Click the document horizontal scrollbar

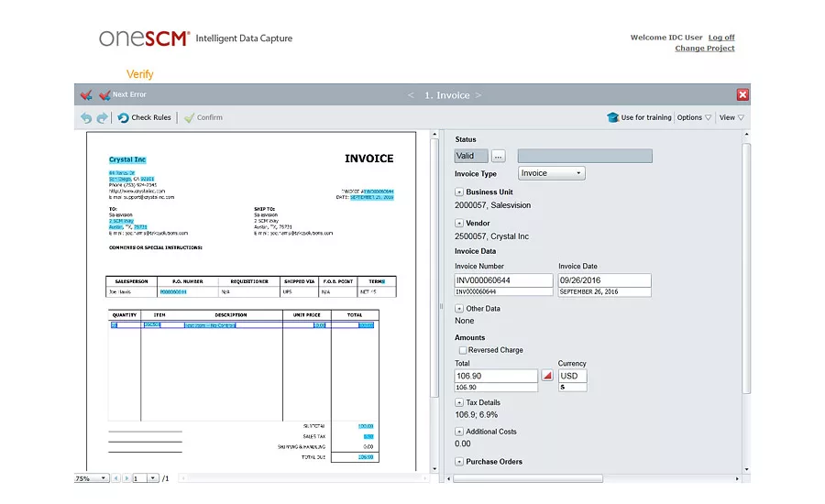coord(304,478)
